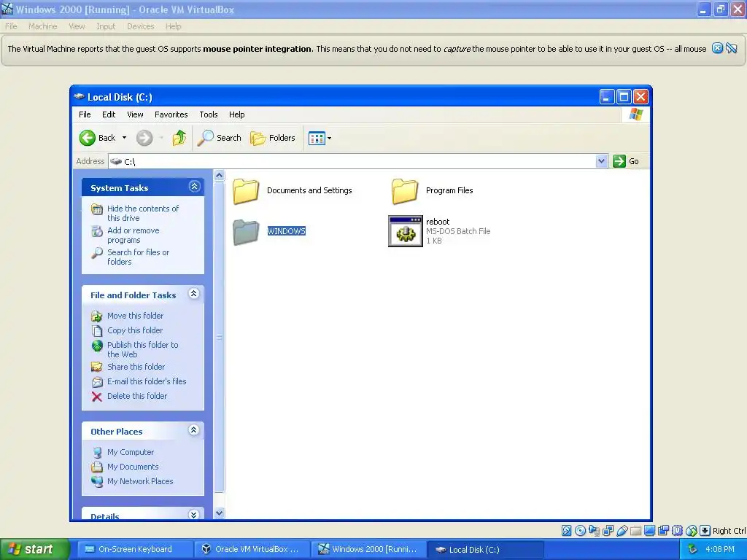Collapse the Other Places panel
Image resolution: width=747 pixels, height=560 pixels.
(193, 430)
